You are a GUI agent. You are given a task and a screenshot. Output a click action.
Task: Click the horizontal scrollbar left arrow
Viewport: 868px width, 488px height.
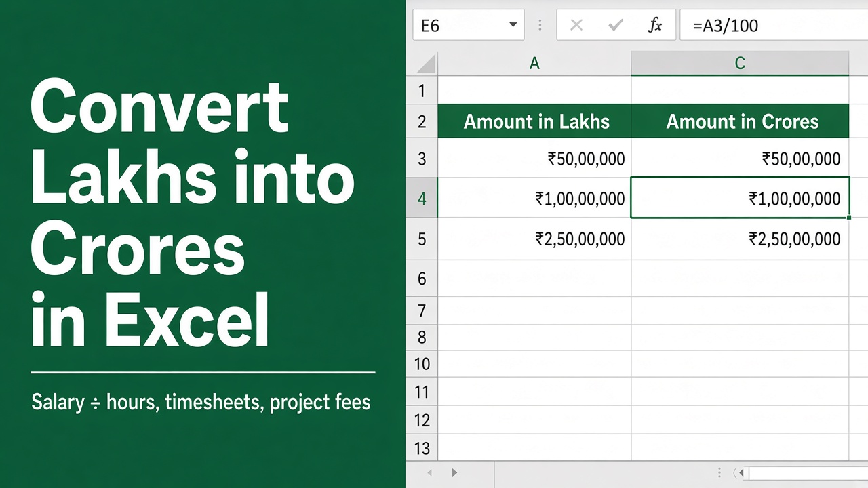[742, 473]
